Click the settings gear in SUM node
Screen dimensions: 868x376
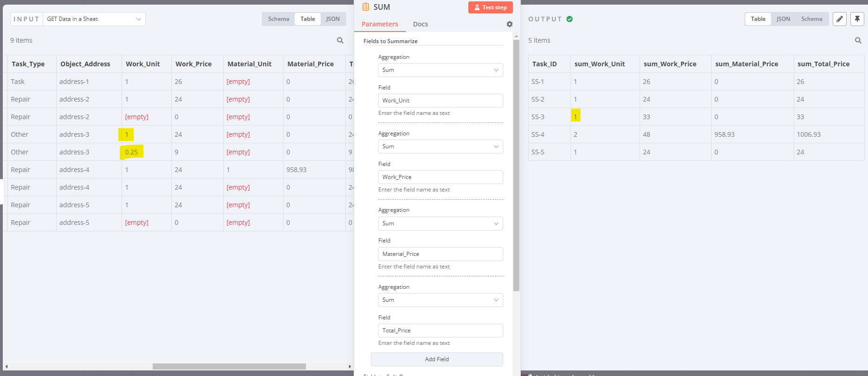coord(510,24)
